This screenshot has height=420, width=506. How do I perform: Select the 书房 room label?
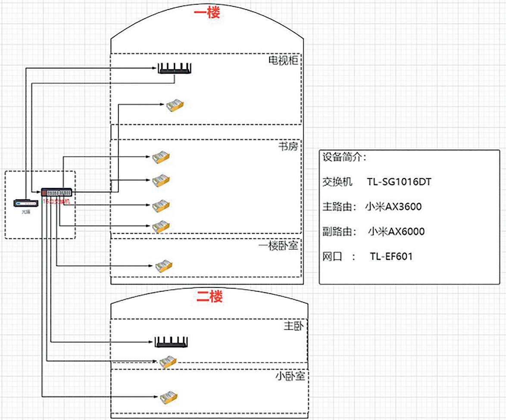point(288,146)
